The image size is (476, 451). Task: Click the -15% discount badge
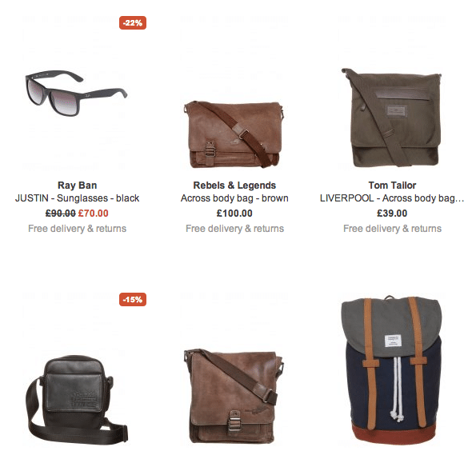[133, 300]
